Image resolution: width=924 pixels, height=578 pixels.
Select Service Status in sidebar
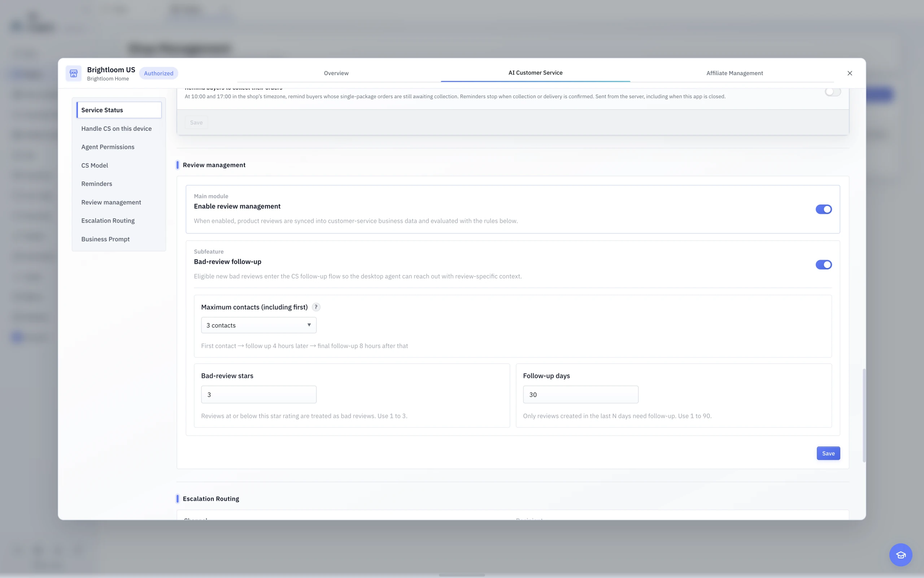[x=119, y=110]
